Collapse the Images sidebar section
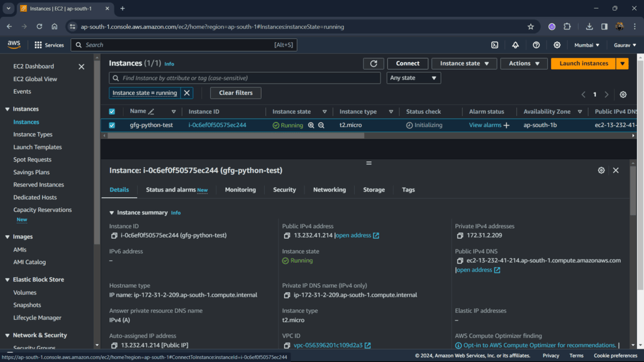The width and height of the screenshot is (644, 362). 8,237
